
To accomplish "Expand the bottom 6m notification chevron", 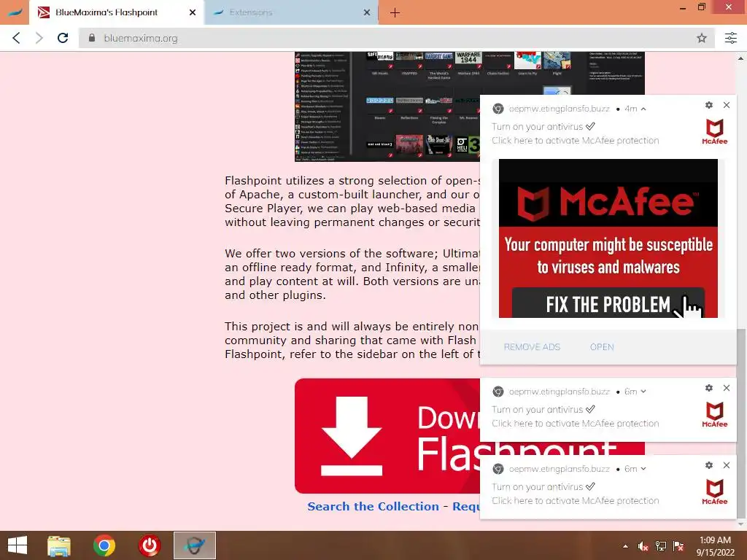I will [643, 469].
